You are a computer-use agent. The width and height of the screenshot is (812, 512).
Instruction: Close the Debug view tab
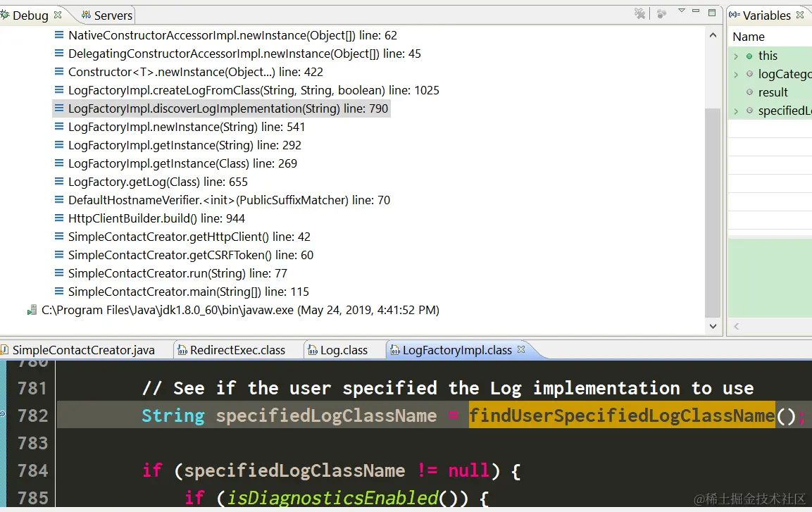(x=58, y=15)
